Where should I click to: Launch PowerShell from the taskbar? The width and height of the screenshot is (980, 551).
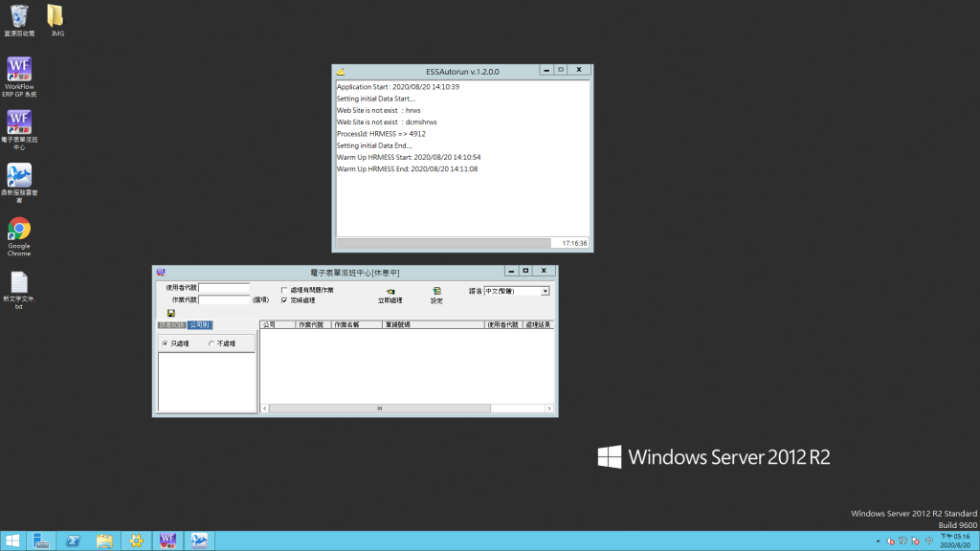pyautogui.click(x=73, y=540)
